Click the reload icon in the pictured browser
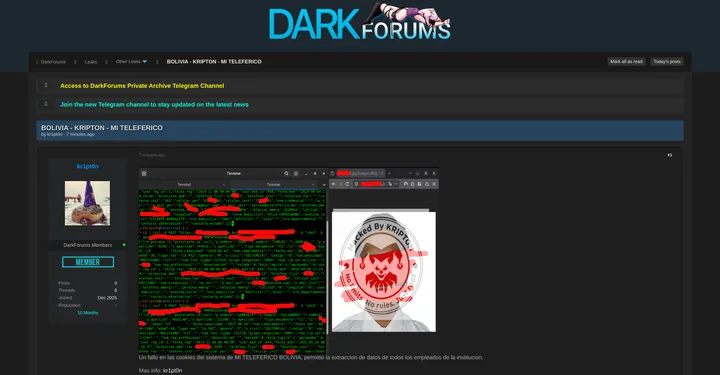720x375 pixels. (x=347, y=184)
